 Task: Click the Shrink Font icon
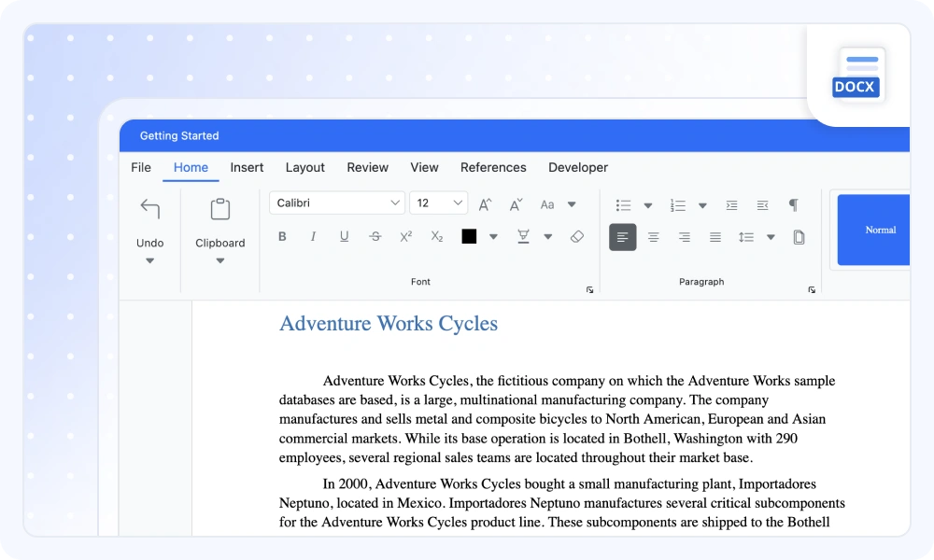(x=516, y=204)
